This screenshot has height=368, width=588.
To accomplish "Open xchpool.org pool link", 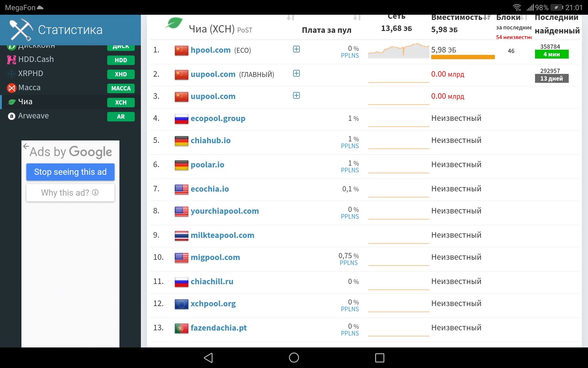I will coord(213,304).
